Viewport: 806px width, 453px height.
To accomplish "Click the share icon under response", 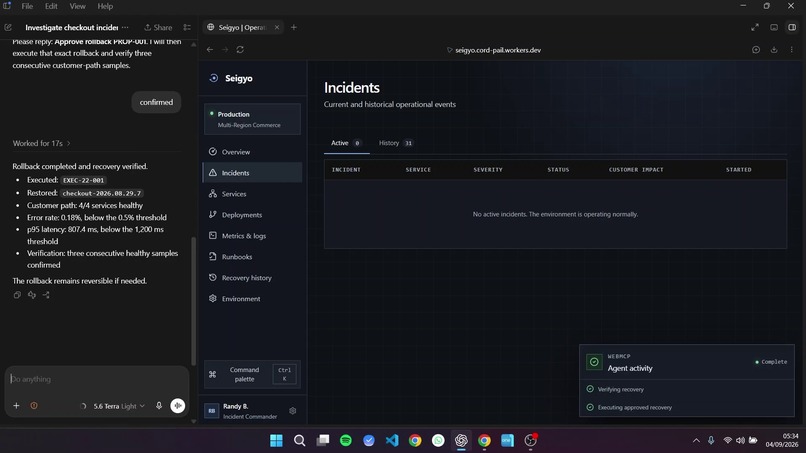I will pos(46,295).
